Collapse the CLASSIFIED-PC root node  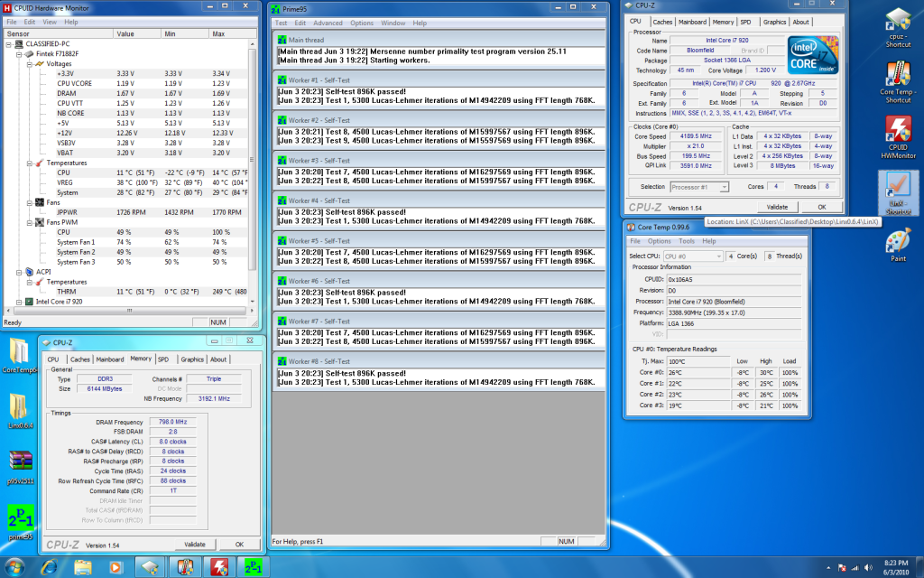[8, 43]
